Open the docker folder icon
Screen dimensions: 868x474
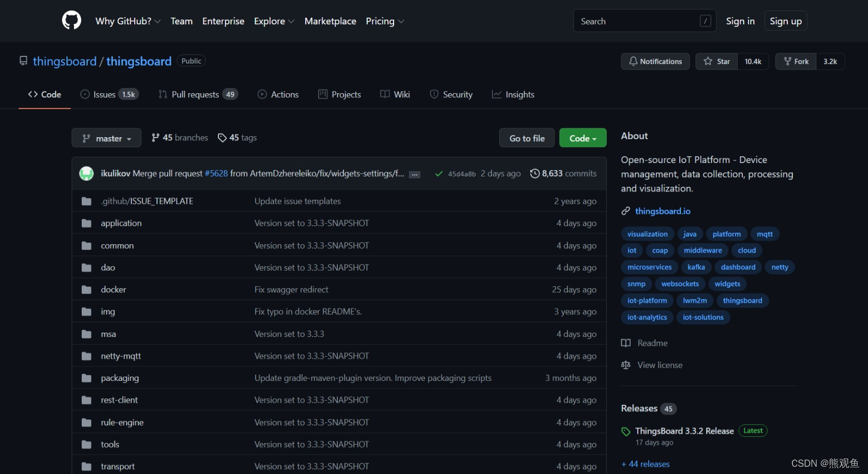86,290
